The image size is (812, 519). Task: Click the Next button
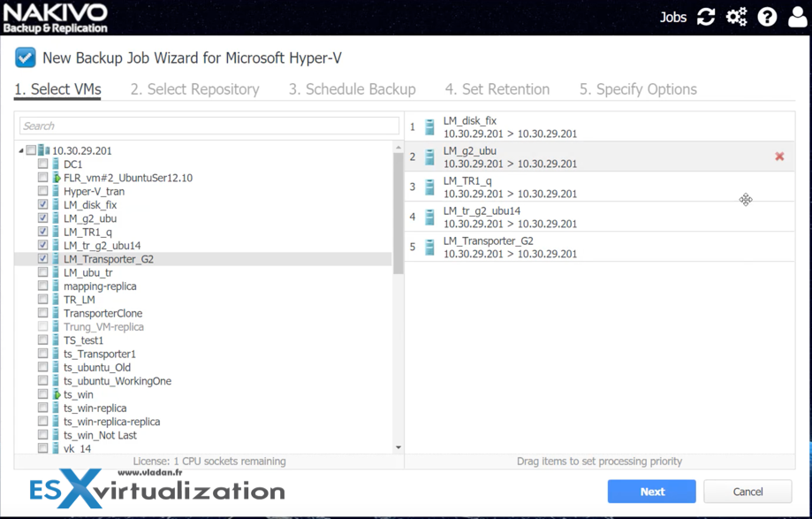[x=652, y=492]
